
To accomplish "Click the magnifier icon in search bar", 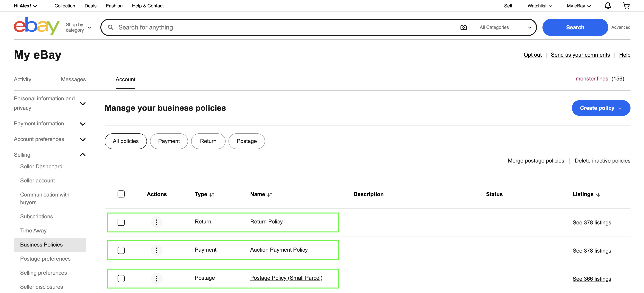I will 111,27.
